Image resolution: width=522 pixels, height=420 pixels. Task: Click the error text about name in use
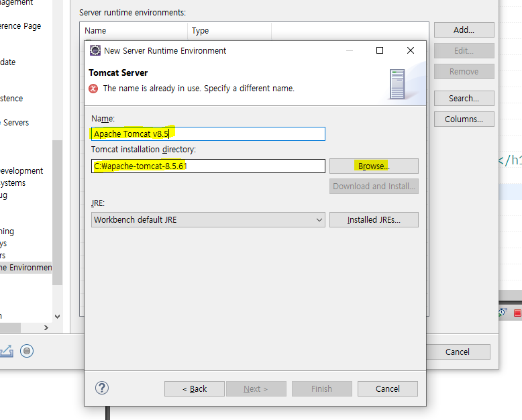point(199,89)
